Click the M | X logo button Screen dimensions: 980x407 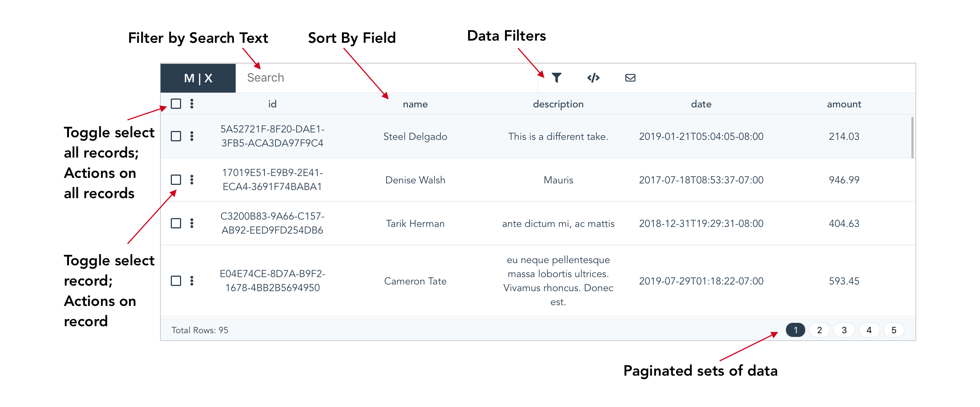198,78
